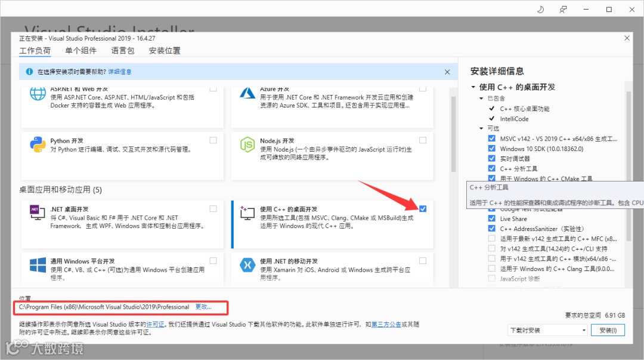Check the Python development workload
The height and width of the screenshot is (360, 644).
click(213, 140)
